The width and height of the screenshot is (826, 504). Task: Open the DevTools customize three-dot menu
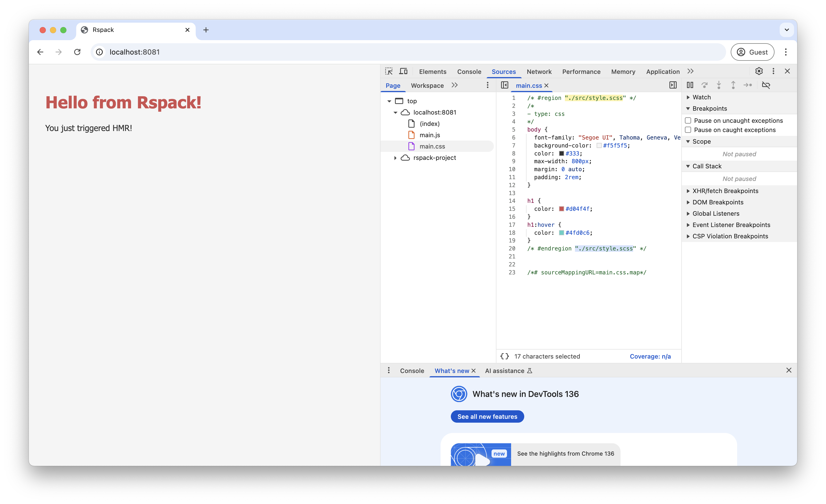[x=773, y=71]
